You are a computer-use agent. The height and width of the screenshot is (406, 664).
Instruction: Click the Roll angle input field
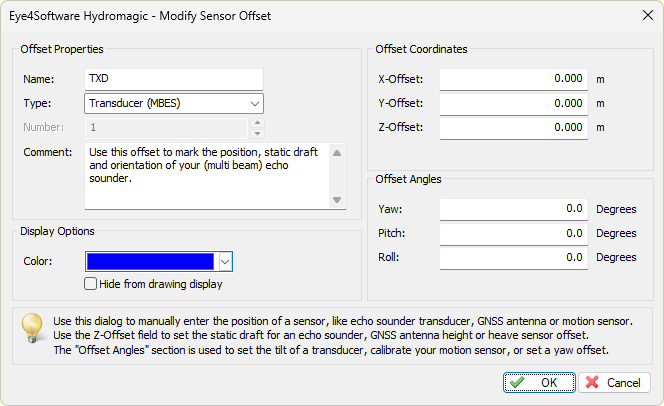pos(514,258)
